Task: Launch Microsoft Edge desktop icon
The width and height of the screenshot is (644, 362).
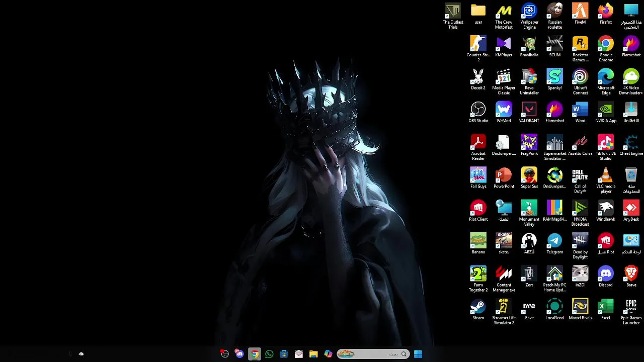Action: [x=606, y=82]
